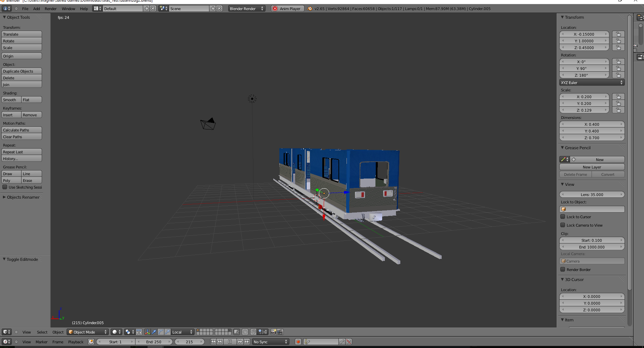Screen dimensions: 644x348
Task: Add a new screen layout with plus icon
Action: coord(147,8)
